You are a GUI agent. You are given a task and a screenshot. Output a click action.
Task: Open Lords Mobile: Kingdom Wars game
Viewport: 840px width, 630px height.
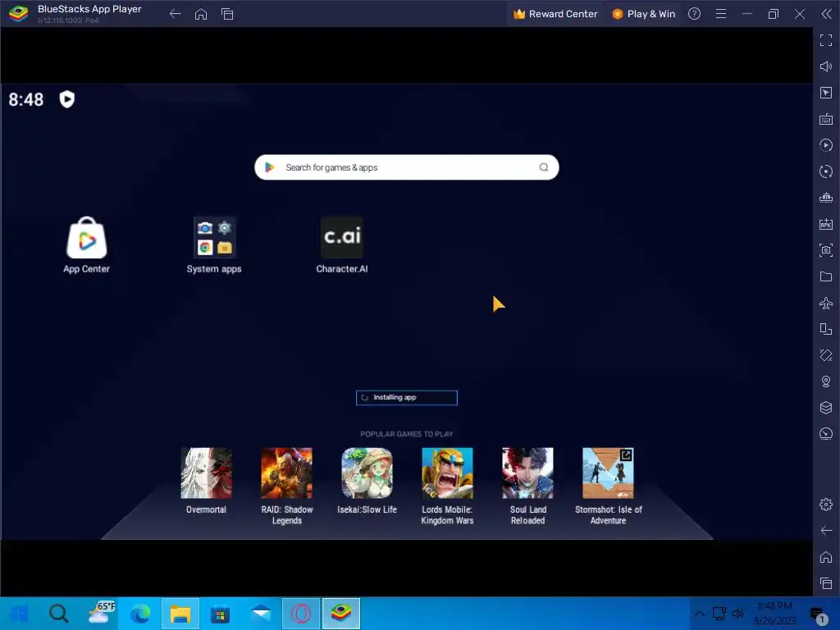[x=447, y=473]
